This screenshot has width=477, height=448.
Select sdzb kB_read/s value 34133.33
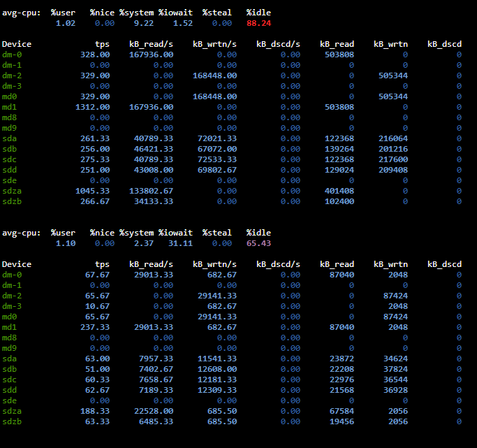(154, 201)
